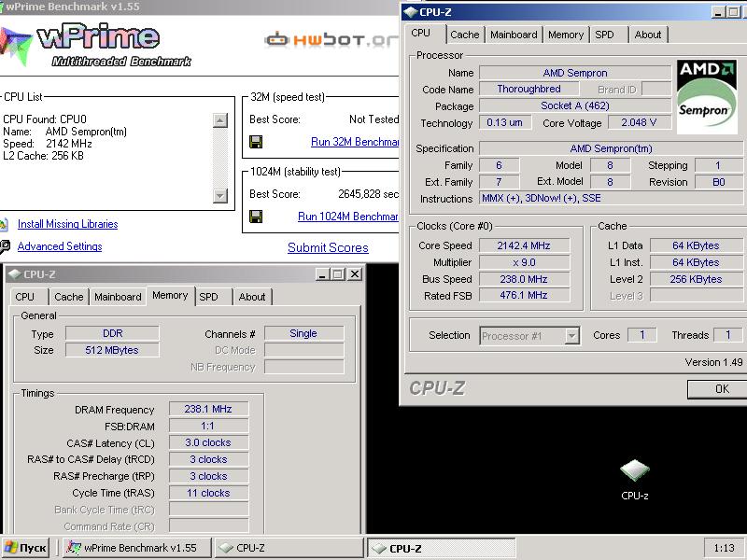The width and height of the screenshot is (747, 560).
Task: Run the 1024M Benchmark link
Action: (x=347, y=217)
